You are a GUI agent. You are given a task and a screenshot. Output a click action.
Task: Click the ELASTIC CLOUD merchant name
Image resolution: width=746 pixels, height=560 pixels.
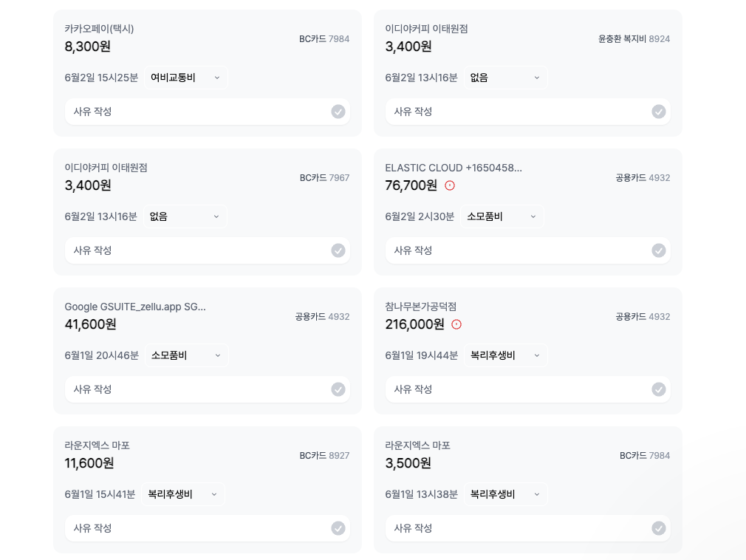coord(454,168)
